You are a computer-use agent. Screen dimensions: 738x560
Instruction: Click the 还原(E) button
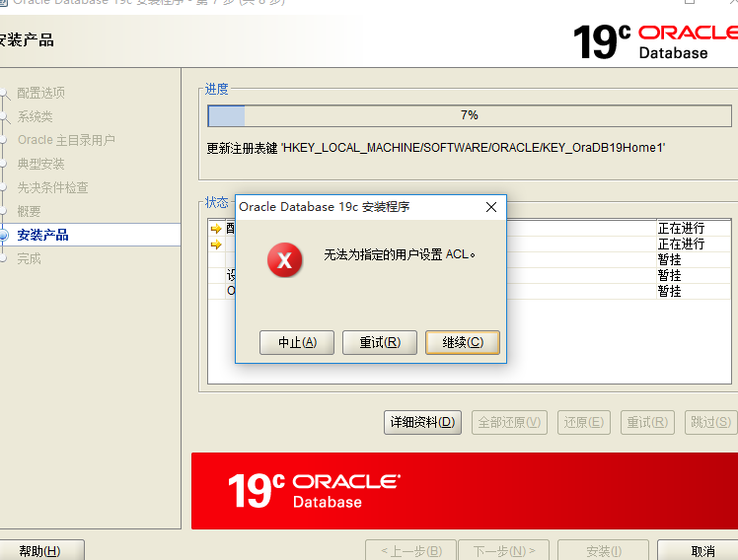pyautogui.click(x=584, y=422)
